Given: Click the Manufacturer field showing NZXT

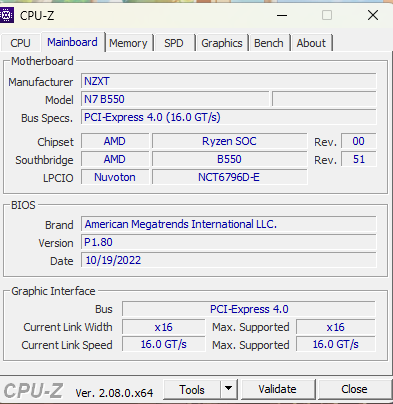Looking at the screenshot, I should click(x=229, y=81).
